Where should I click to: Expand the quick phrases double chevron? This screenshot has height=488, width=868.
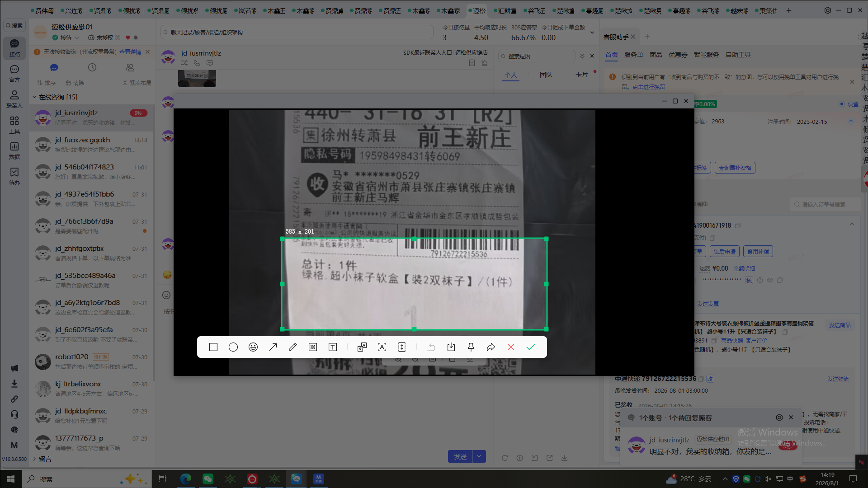[582, 56]
